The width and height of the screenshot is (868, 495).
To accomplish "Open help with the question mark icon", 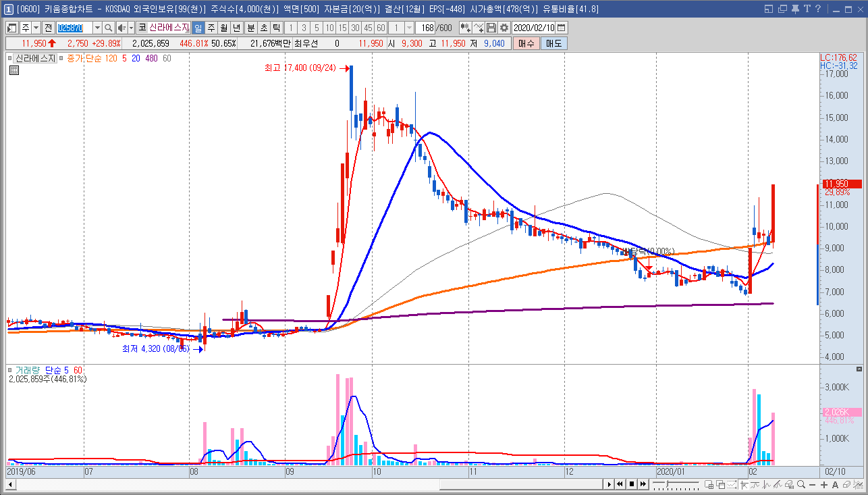I will pos(818,9).
